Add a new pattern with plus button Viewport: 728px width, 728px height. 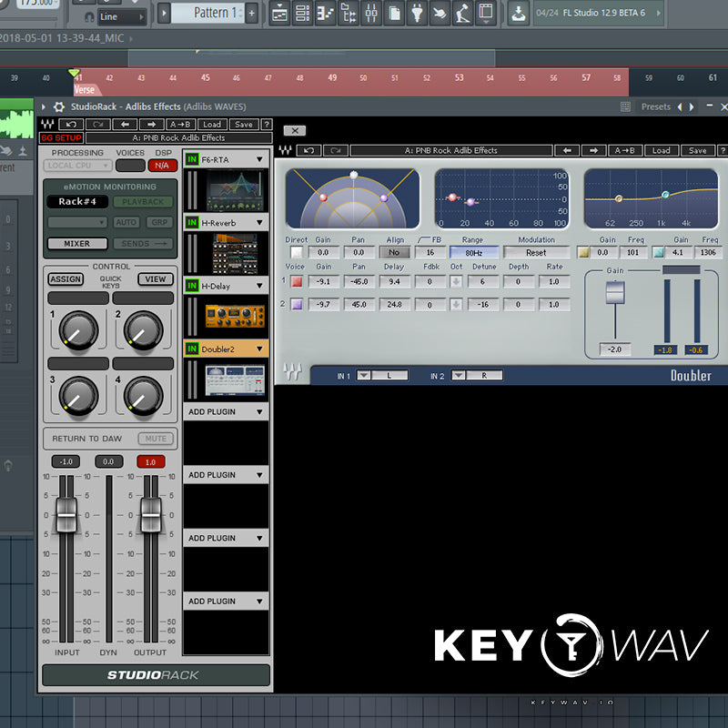click(252, 13)
